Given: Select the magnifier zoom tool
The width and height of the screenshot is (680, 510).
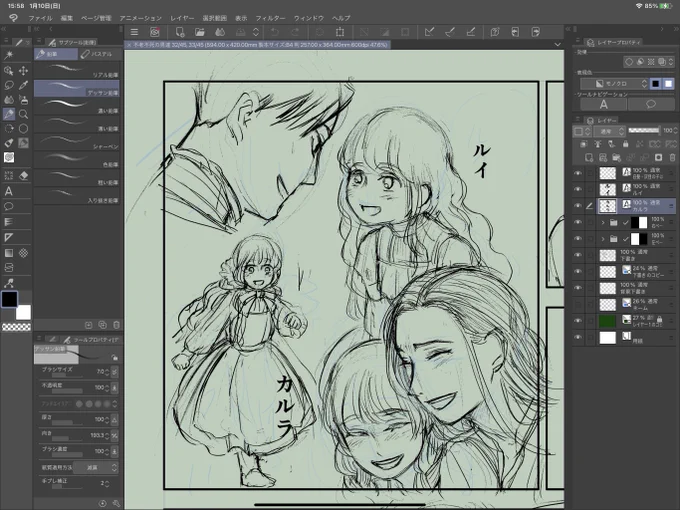Looking at the screenshot, I should (23, 114).
